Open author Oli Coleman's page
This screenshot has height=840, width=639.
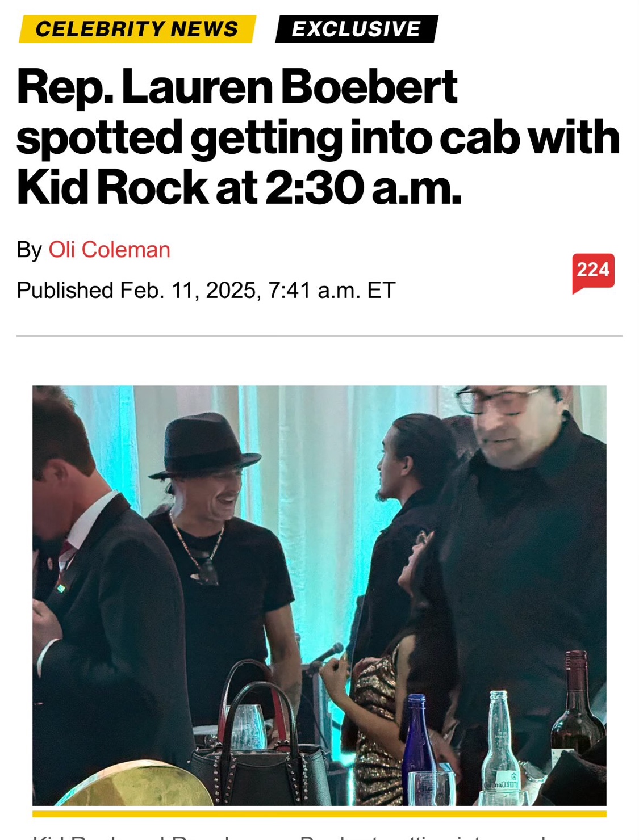109,250
